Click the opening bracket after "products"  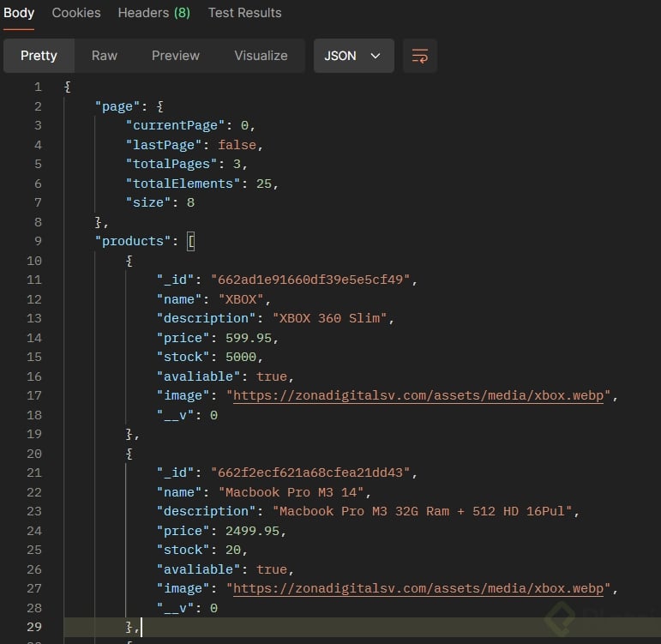coord(191,241)
